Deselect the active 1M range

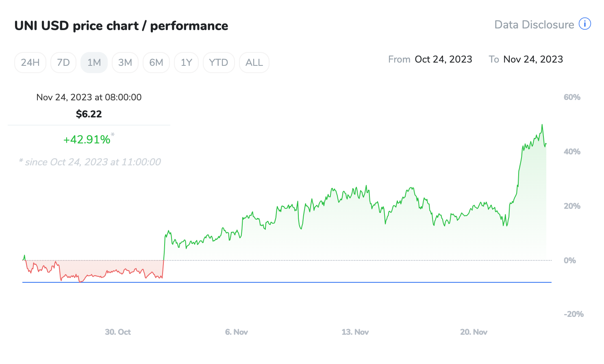pos(94,62)
